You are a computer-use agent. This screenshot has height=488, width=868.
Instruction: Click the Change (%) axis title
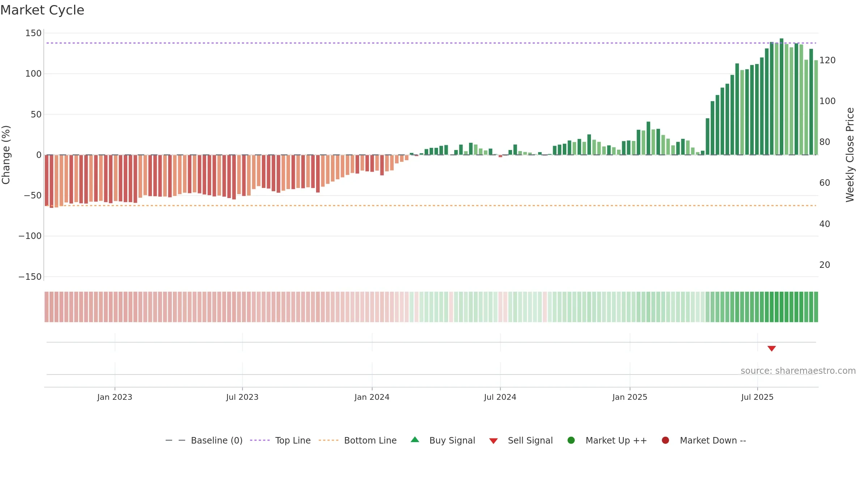click(x=6, y=155)
